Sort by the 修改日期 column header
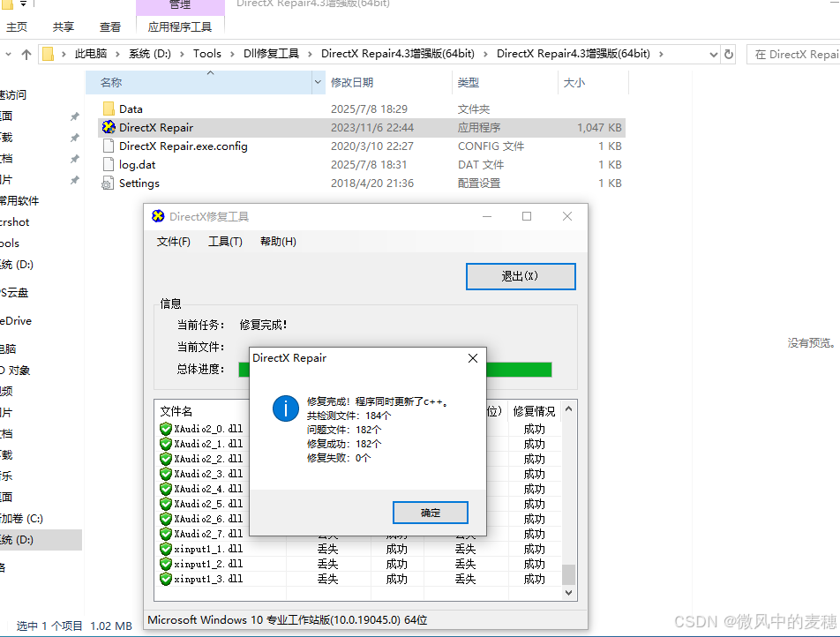 coord(389,82)
